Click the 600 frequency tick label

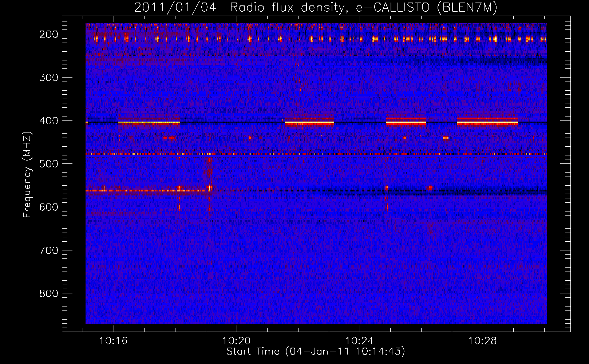tap(49, 207)
